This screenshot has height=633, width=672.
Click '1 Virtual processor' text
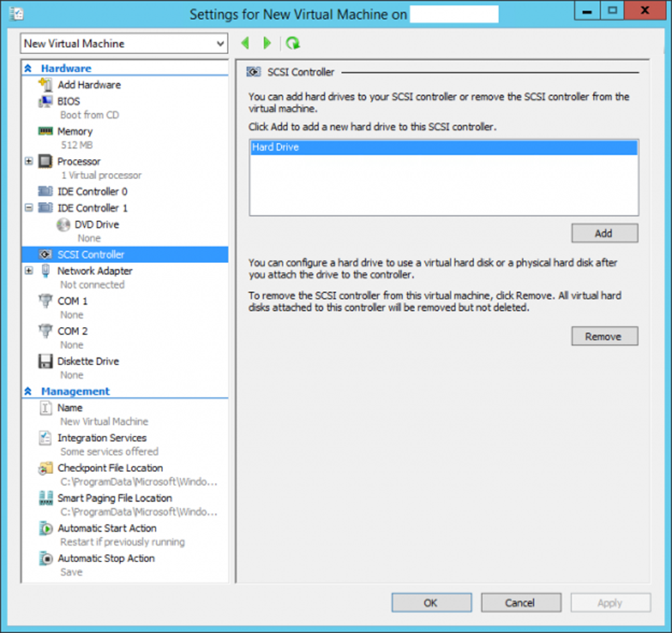[x=101, y=176]
